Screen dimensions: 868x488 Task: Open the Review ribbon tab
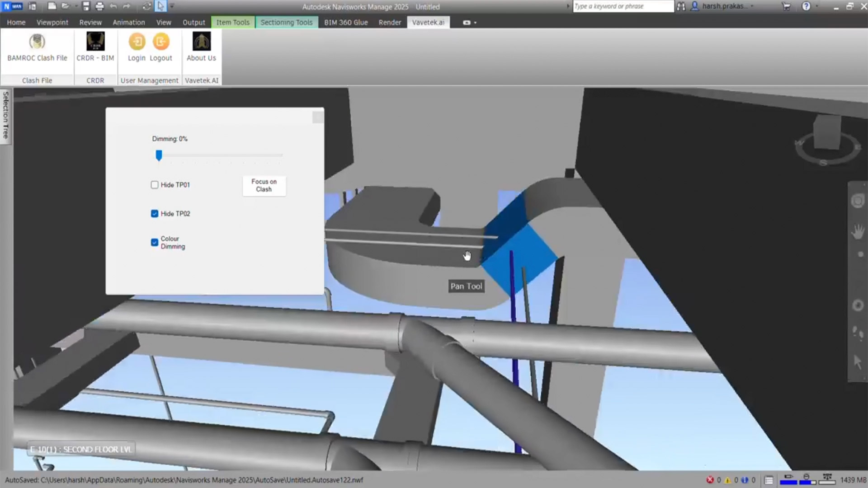pos(90,22)
